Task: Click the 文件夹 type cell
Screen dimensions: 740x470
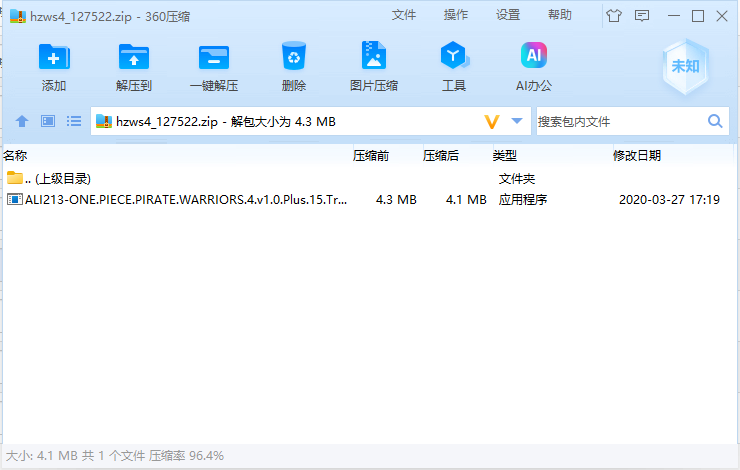Action: 517,179
